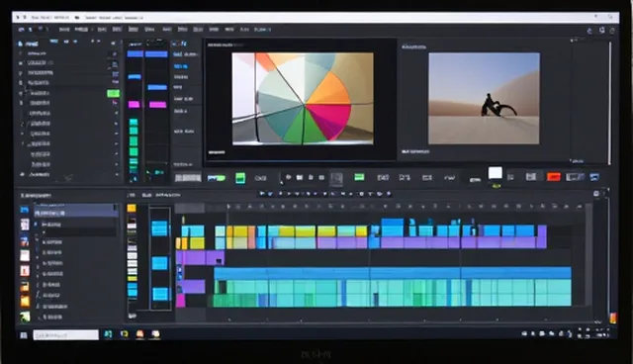This screenshot has height=364, width=633.
Task: Click the timeline settings icon at the timeline panel's top right
Action: pos(596,194)
